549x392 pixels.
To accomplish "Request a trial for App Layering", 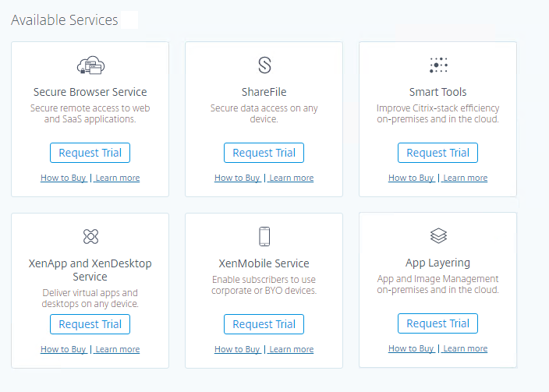I will coord(437,323).
